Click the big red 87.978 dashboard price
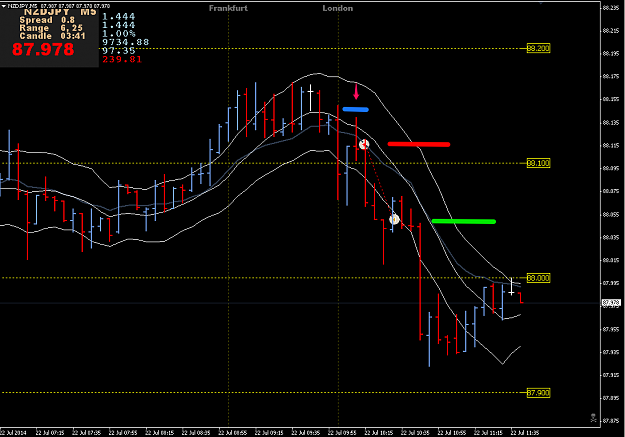This screenshot has width=625, height=437. tap(43, 49)
